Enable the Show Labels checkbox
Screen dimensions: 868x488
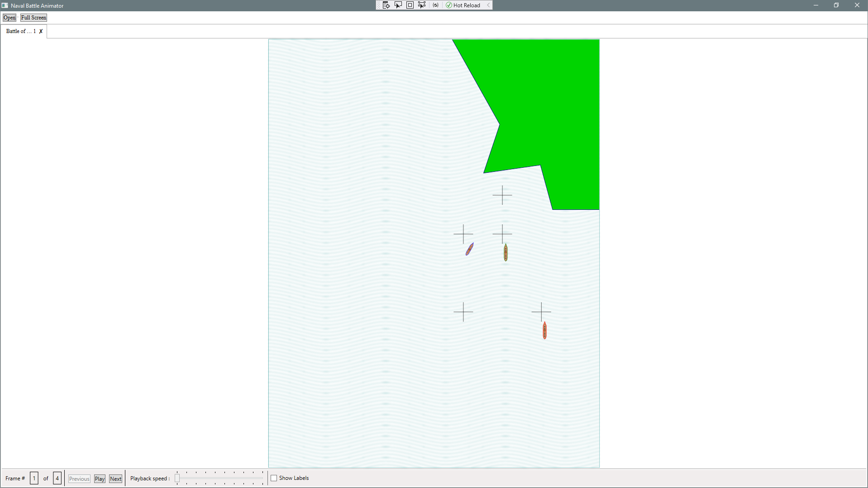pyautogui.click(x=274, y=478)
